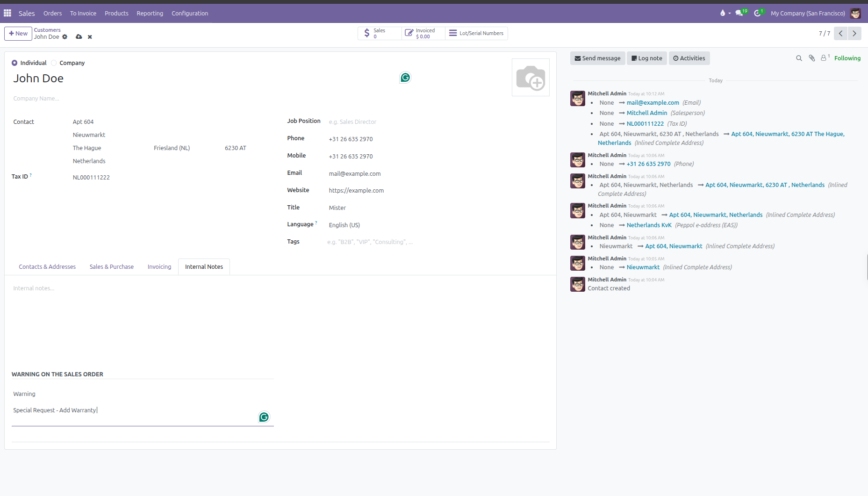Viewport: 868px width, 496px height.
Task: Search messages with the chatter magnifier icon
Action: point(799,58)
